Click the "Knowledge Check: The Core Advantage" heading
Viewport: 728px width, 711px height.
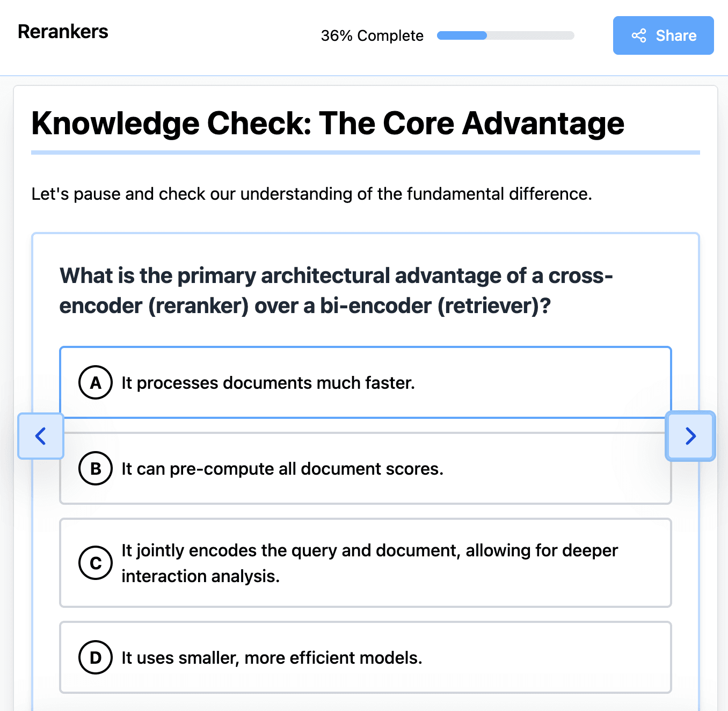point(327,123)
